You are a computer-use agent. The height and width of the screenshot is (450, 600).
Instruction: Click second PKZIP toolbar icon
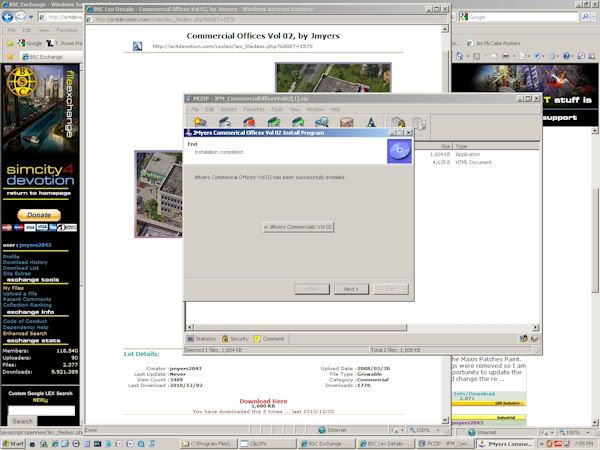225,122
